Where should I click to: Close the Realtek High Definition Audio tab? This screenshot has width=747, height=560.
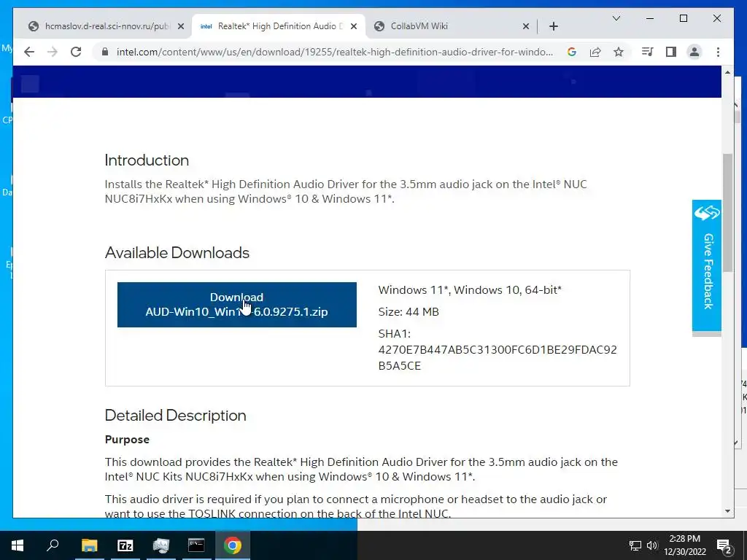click(354, 27)
